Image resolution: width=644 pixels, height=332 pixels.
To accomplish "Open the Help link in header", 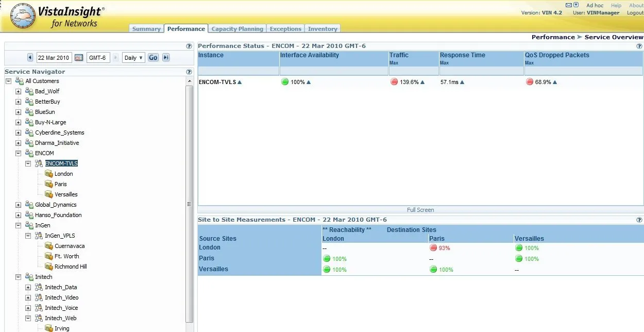I will [616, 5].
